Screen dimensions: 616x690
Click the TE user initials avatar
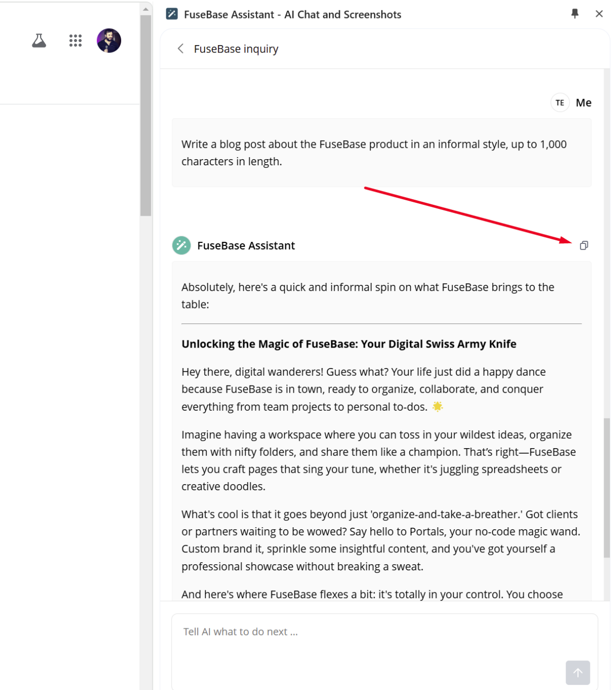[x=560, y=102]
